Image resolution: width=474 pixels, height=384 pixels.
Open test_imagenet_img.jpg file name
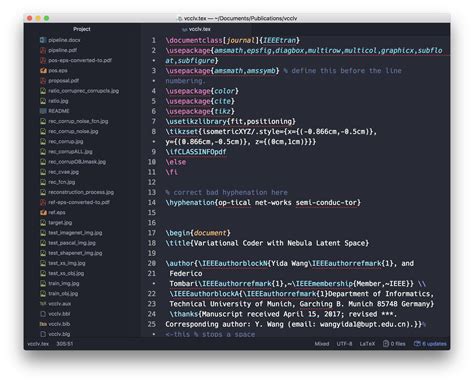tap(75, 233)
